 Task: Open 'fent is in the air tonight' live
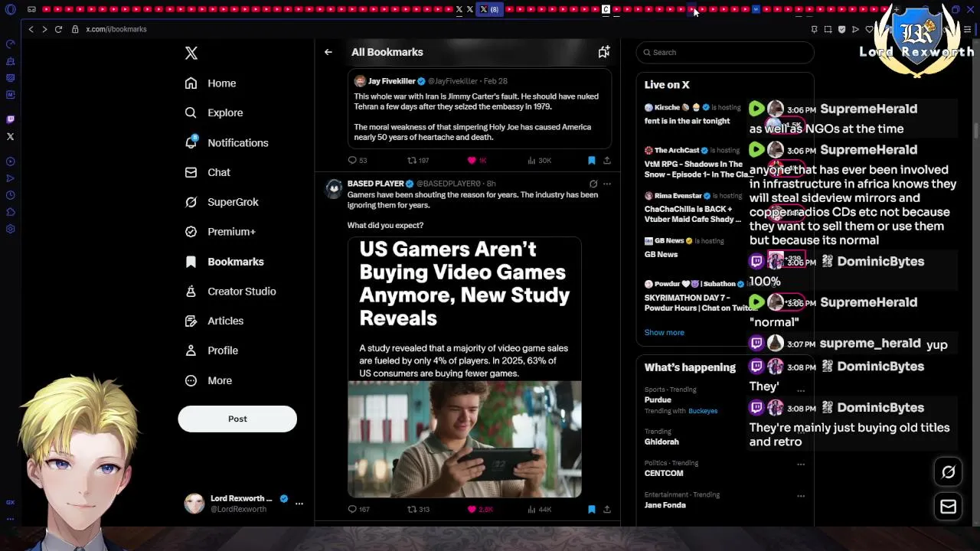tap(687, 121)
